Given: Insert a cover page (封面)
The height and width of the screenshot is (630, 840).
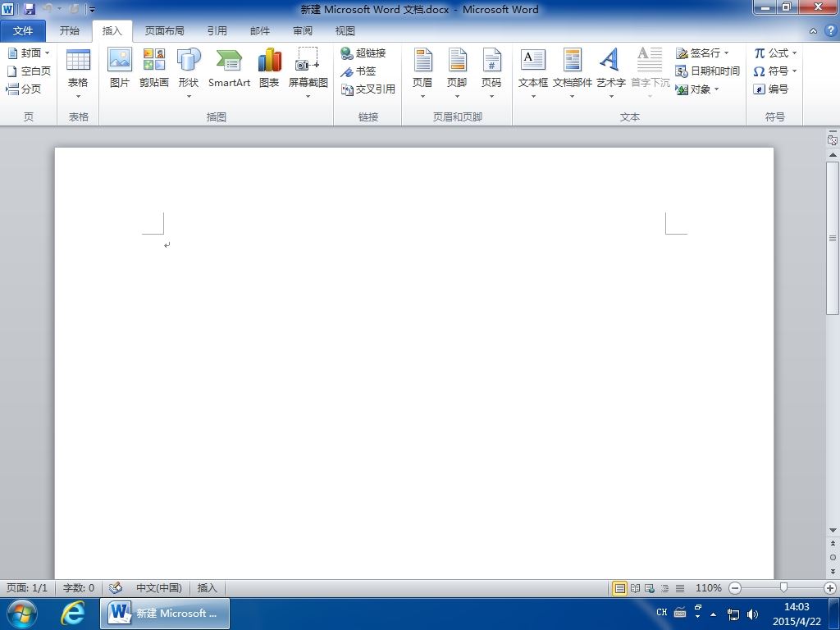Looking at the screenshot, I should pyautogui.click(x=25, y=53).
